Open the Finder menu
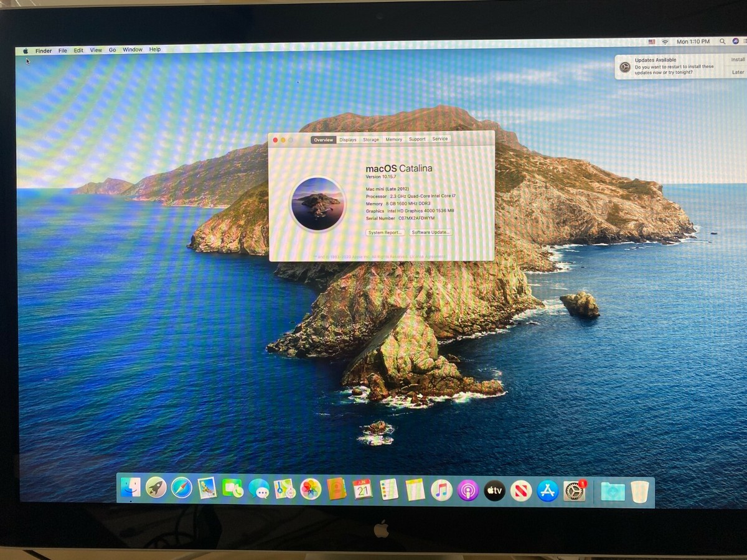Image resolution: width=747 pixels, height=560 pixels. (x=44, y=51)
